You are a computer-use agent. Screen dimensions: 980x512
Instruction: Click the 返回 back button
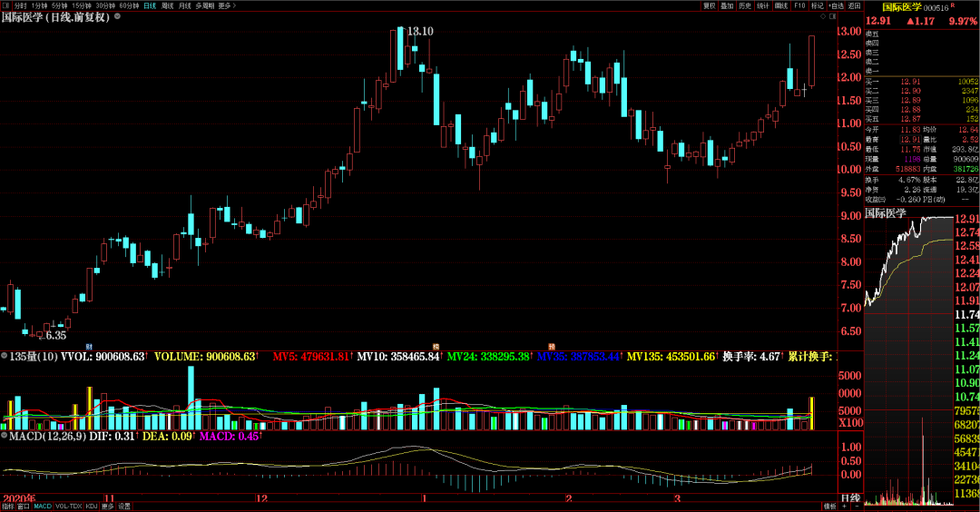point(855,5)
